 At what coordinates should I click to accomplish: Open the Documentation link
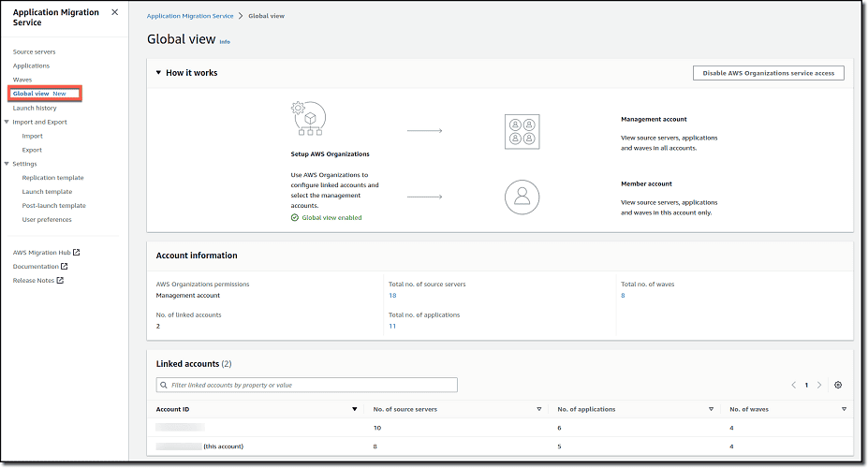[x=36, y=267]
